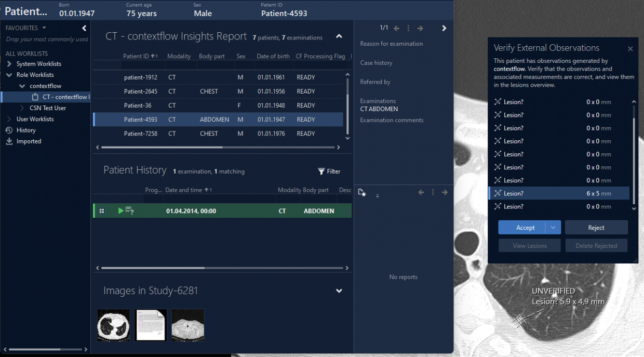Click the grid icon on examination row
The width and height of the screenshot is (644, 357).
coord(102,211)
